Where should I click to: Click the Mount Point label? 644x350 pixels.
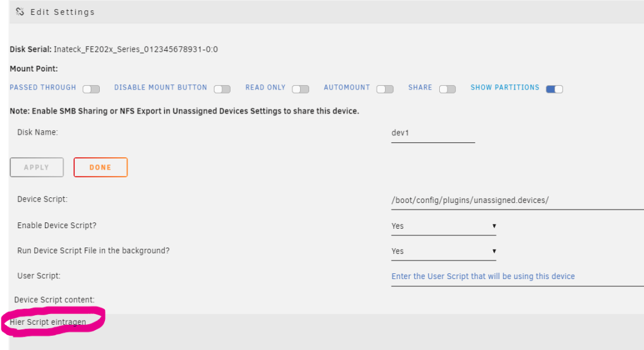[33, 69]
